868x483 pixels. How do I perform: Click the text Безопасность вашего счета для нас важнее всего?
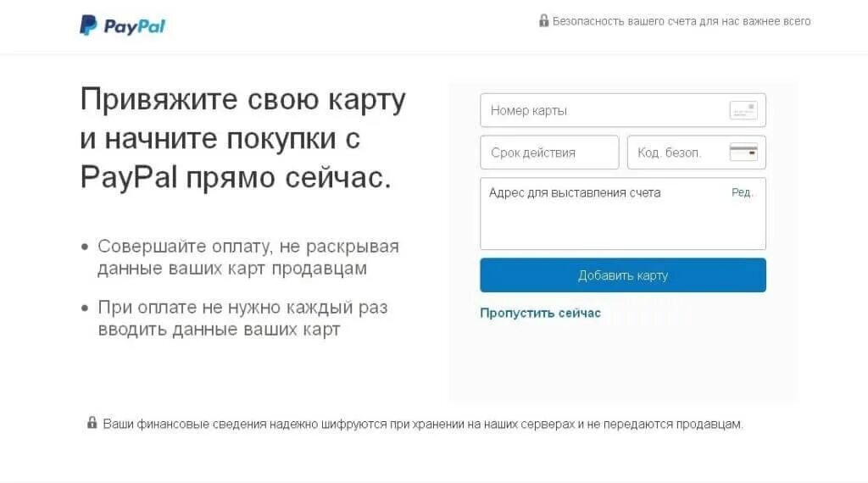tap(682, 21)
